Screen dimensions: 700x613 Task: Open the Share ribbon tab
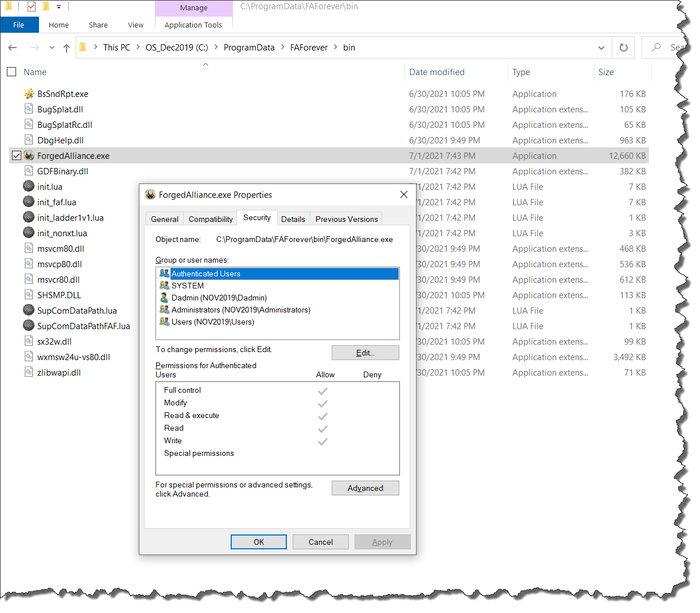[x=98, y=25]
